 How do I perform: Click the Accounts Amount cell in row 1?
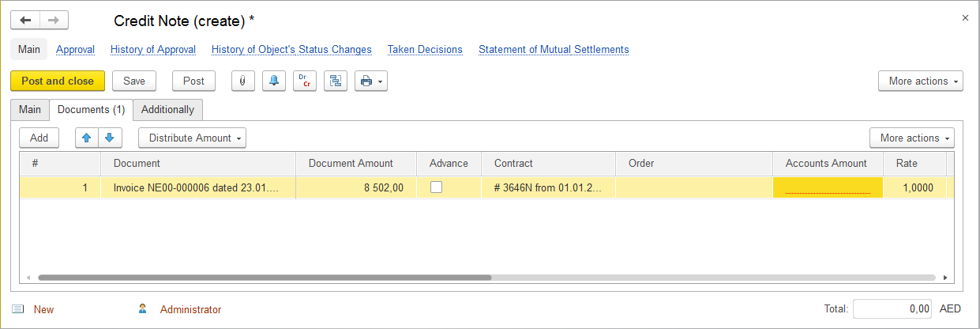tap(827, 187)
